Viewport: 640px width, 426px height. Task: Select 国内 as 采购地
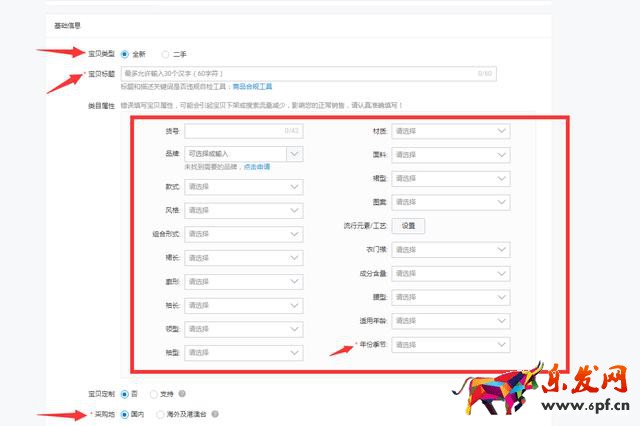pos(124,414)
